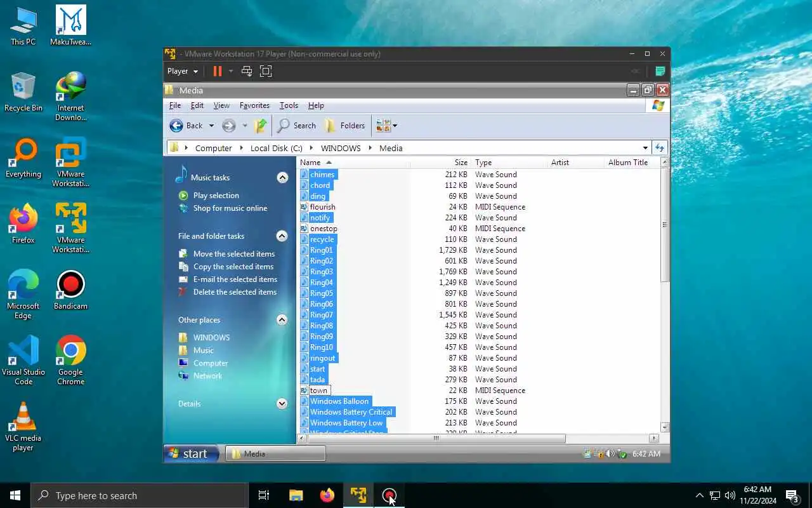812x508 pixels.
Task: Open the File menu
Action: 175,105
